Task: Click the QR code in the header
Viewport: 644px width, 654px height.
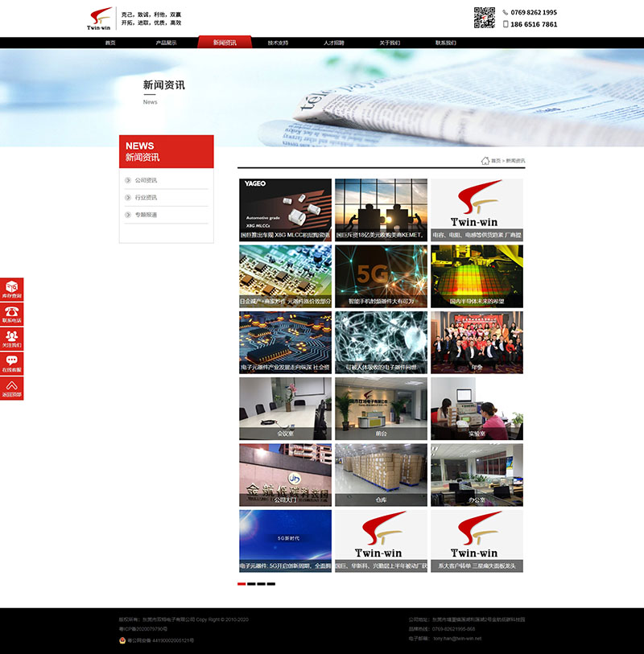Action: click(484, 18)
